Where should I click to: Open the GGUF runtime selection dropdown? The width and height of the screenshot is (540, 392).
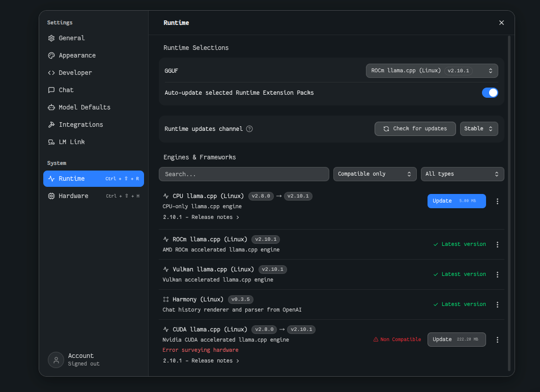pos(432,71)
